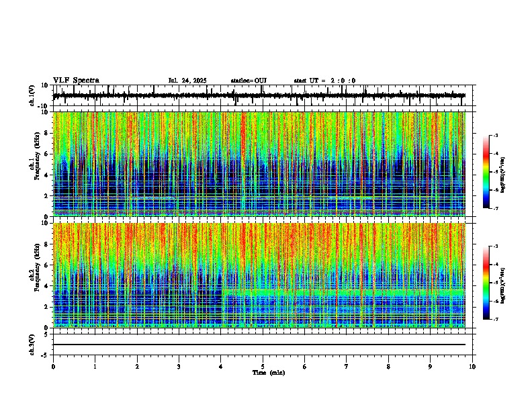Click time axis tick label "2"
This screenshot has width=532, height=411.
click(137, 367)
